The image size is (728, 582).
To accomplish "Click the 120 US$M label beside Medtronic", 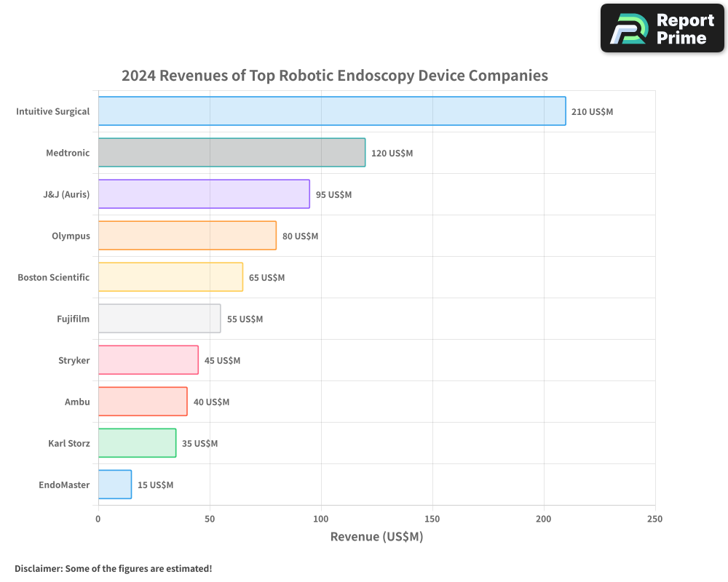I will coord(391,154).
